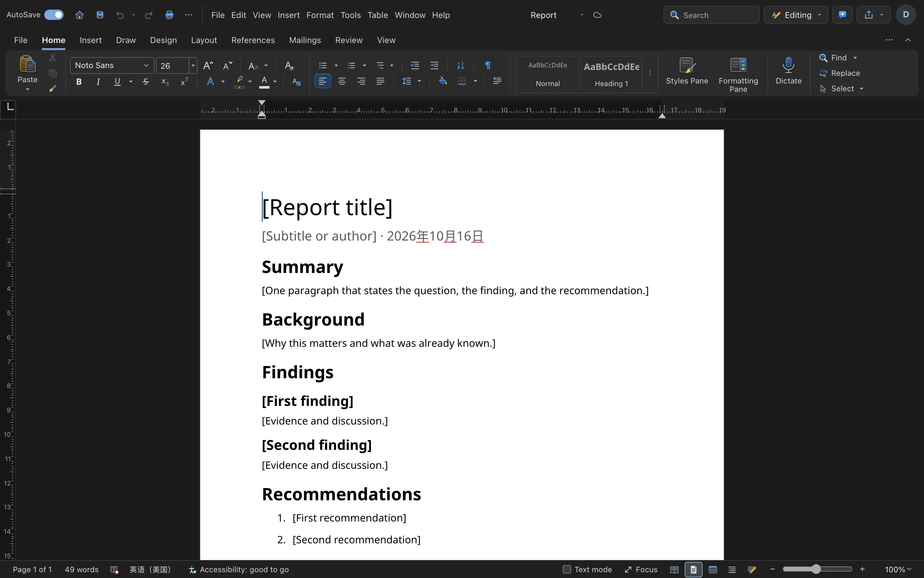Screen dimensions: 924x578
Task: Toggle paragraph marks display
Action: pyautogui.click(x=488, y=66)
